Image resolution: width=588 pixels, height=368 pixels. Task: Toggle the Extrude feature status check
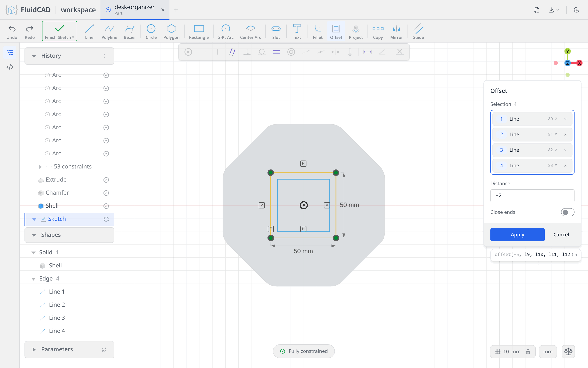tap(106, 180)
